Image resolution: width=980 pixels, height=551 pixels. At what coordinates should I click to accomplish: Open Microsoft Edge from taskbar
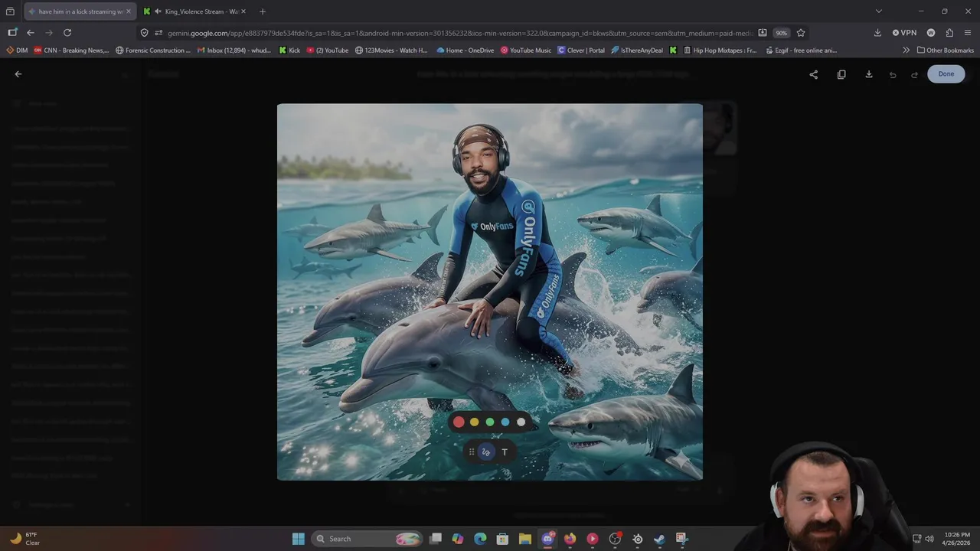tap(480, 539)
